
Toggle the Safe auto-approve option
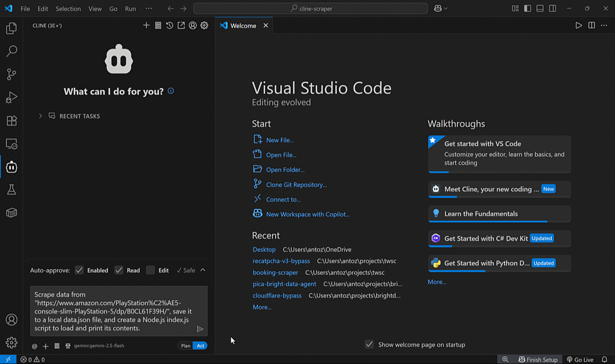pyautogui.click(x=186, y=270)
